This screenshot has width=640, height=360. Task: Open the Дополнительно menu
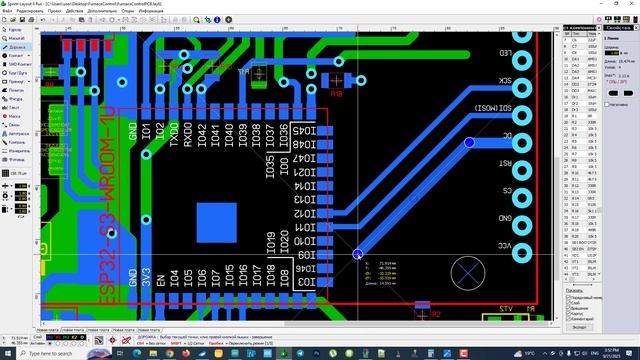[102, 11]
